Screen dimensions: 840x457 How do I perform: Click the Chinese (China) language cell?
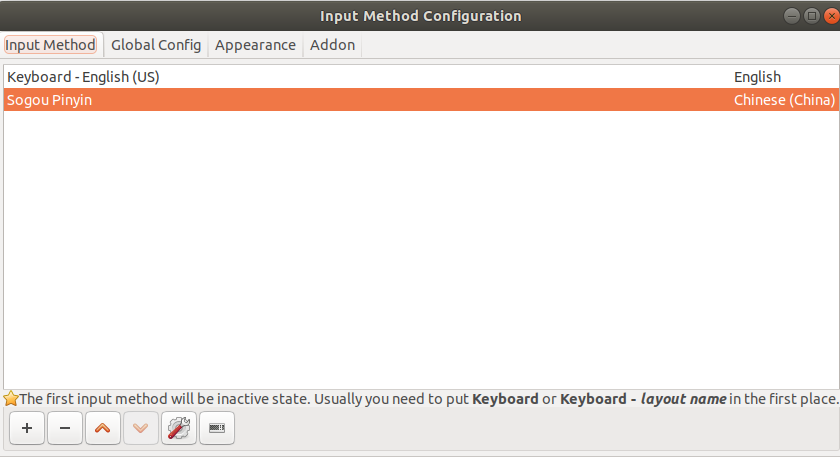pos(783,100)
